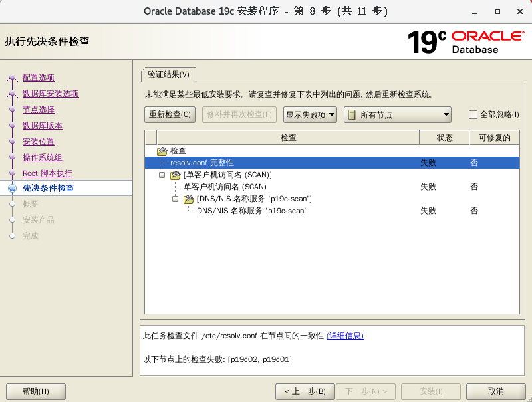Go to the 安装位置 step

pos(39,142)
